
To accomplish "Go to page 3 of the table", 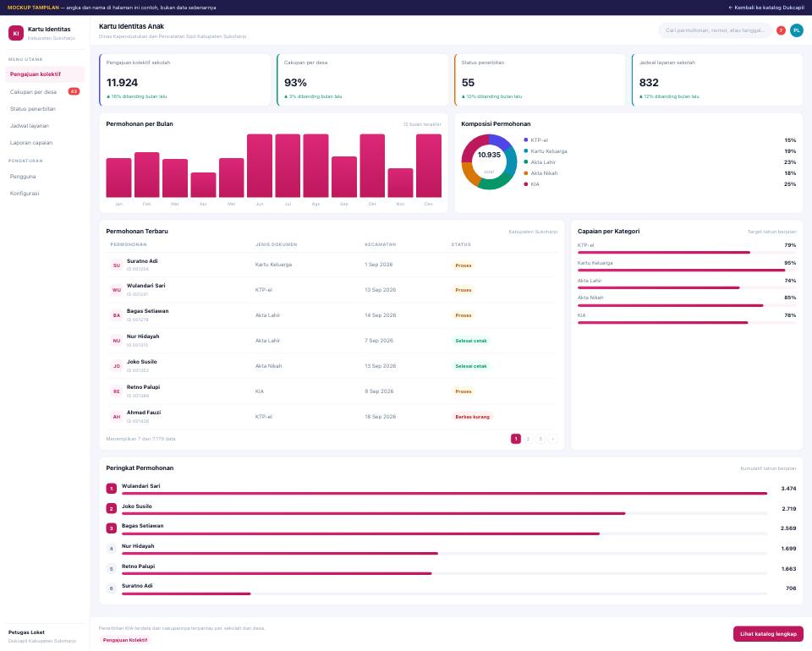I will [540, 439].
